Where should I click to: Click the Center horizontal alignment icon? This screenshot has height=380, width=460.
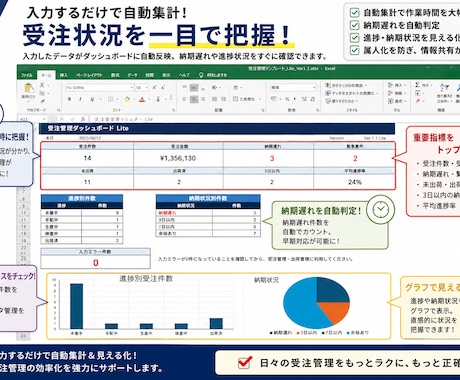(194, 99)
